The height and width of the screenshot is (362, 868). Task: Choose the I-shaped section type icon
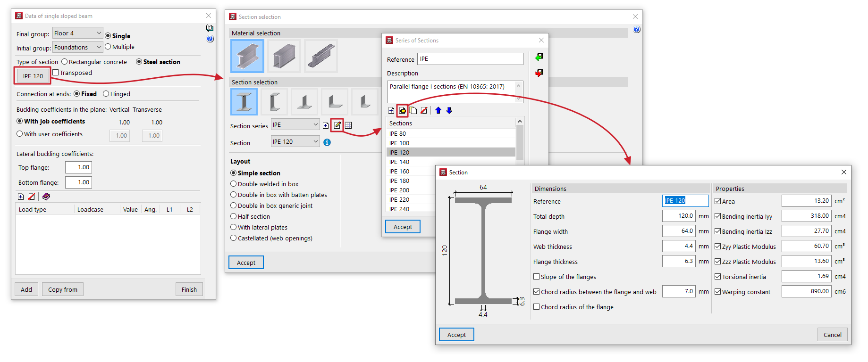coord(244,102)
